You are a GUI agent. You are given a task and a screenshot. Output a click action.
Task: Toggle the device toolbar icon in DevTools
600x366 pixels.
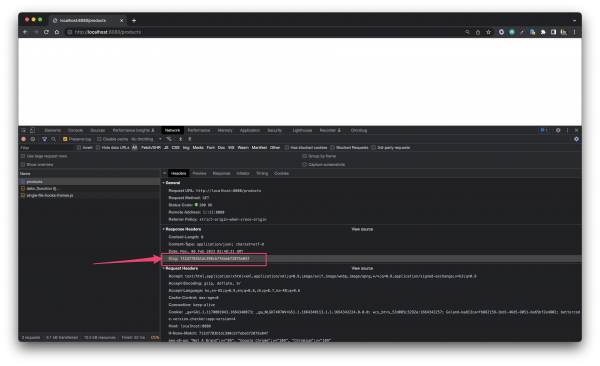point(33,130)
